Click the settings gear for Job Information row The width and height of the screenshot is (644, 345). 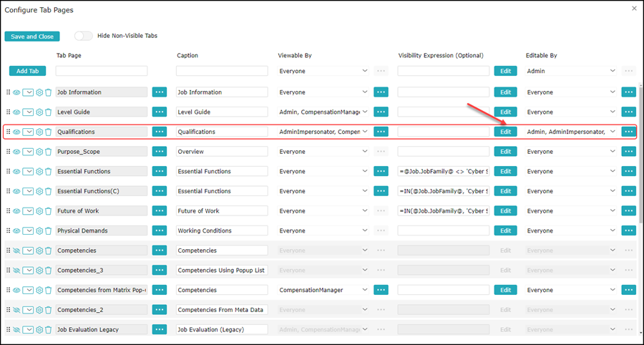40,92
